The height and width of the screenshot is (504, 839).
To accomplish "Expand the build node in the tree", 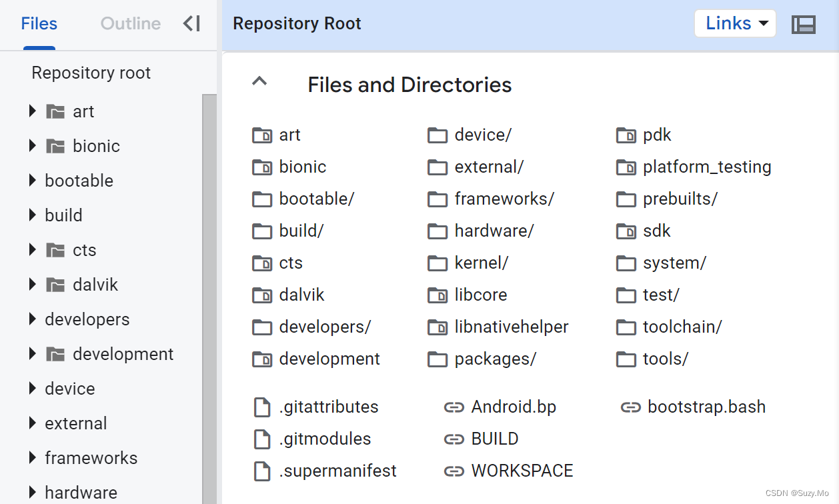I will 32,215.
